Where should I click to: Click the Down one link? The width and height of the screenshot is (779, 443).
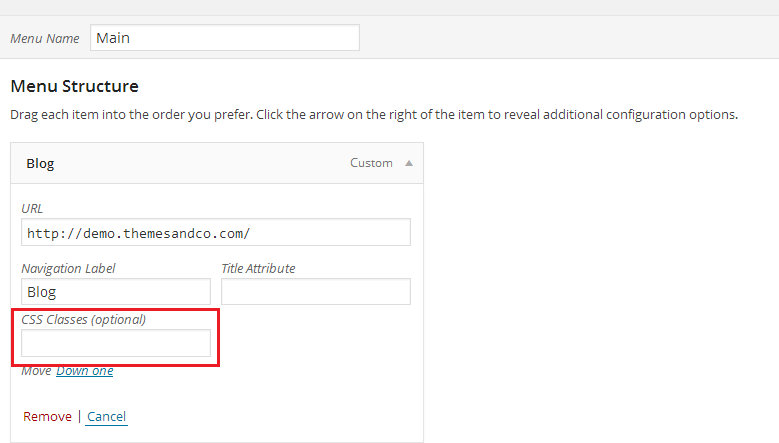(85, 371)
